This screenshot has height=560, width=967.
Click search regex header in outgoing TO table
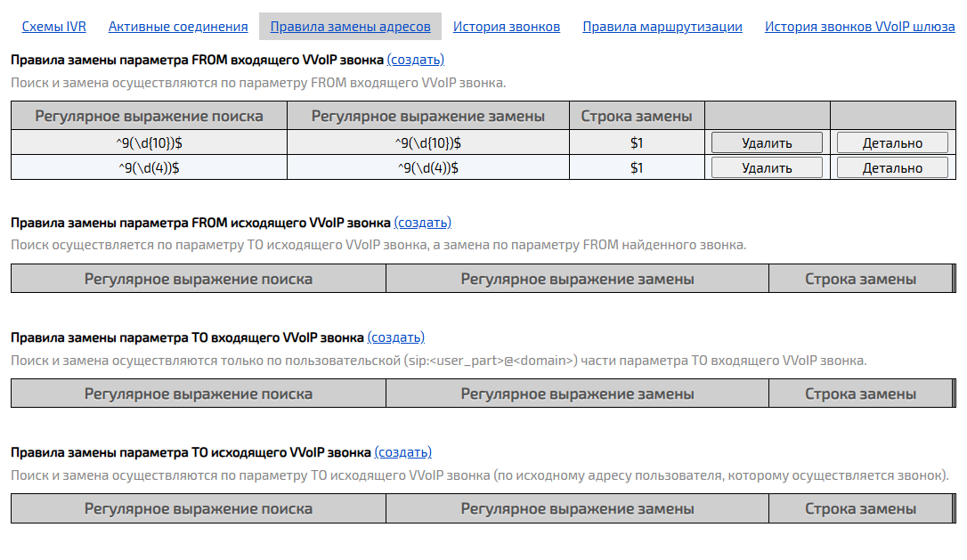click(x=196, y=508)
